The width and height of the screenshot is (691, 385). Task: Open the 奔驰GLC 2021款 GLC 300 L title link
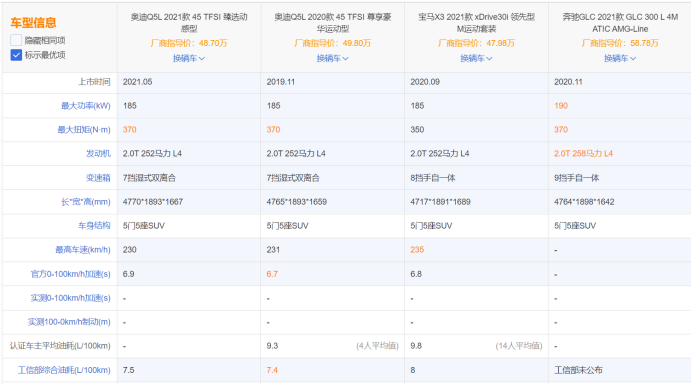(x=620, y=23)
